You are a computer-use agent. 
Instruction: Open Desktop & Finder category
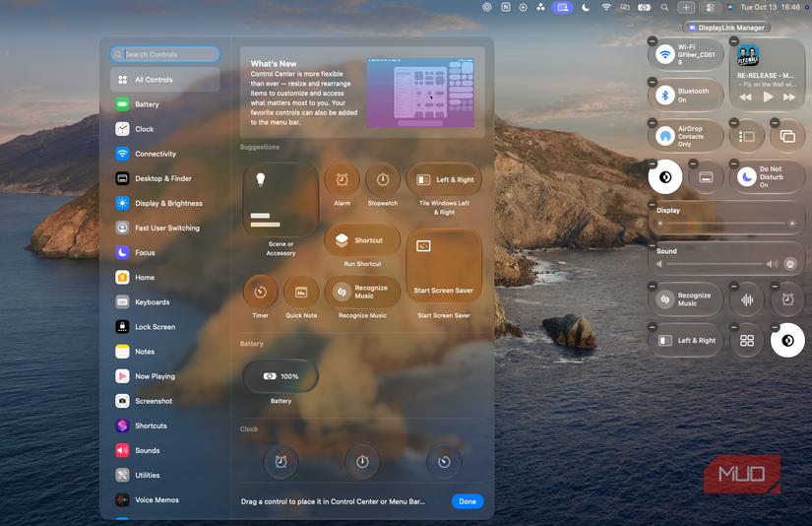pos(164,178)
